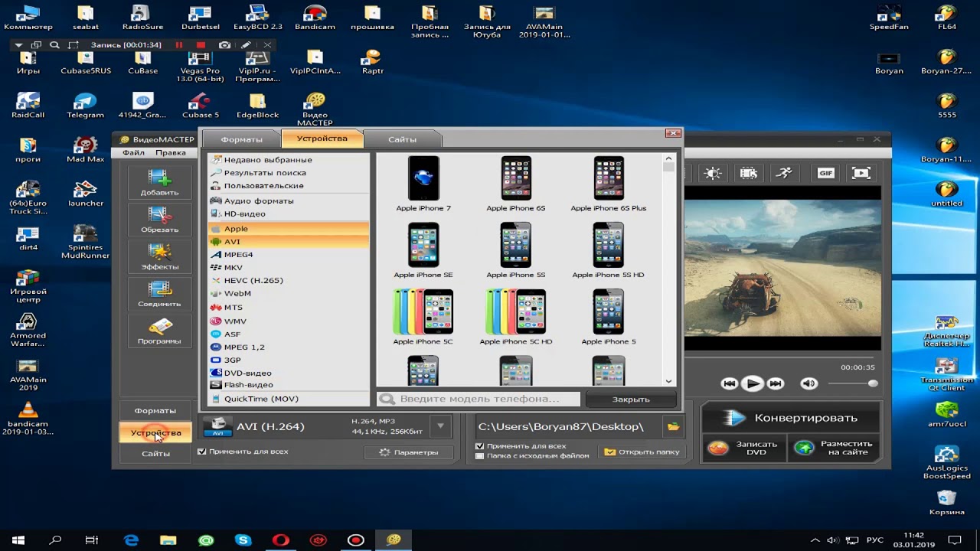The height and width of the screenshot is (551, 980).
Task: Select Аудио форматы category
Action: (x=288, y=201)
